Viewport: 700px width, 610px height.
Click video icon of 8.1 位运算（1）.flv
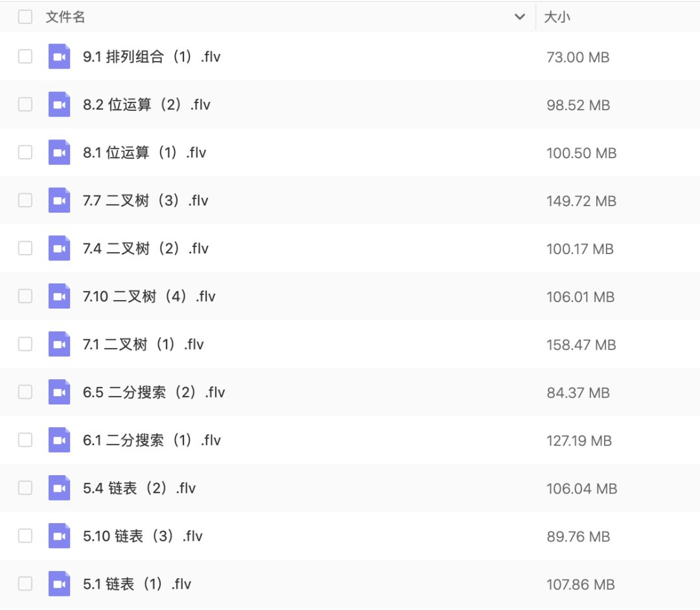59,152
